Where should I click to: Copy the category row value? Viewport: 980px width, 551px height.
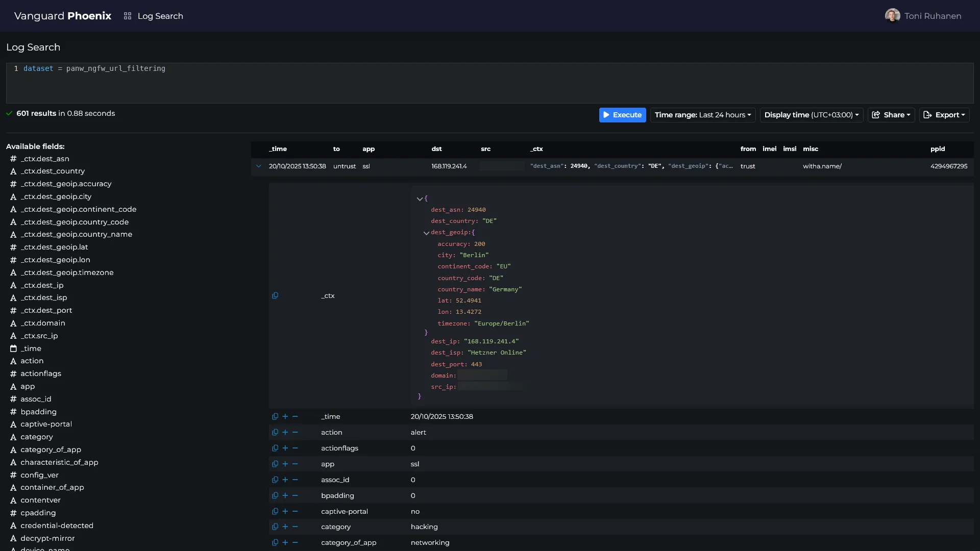coord(276,527)
